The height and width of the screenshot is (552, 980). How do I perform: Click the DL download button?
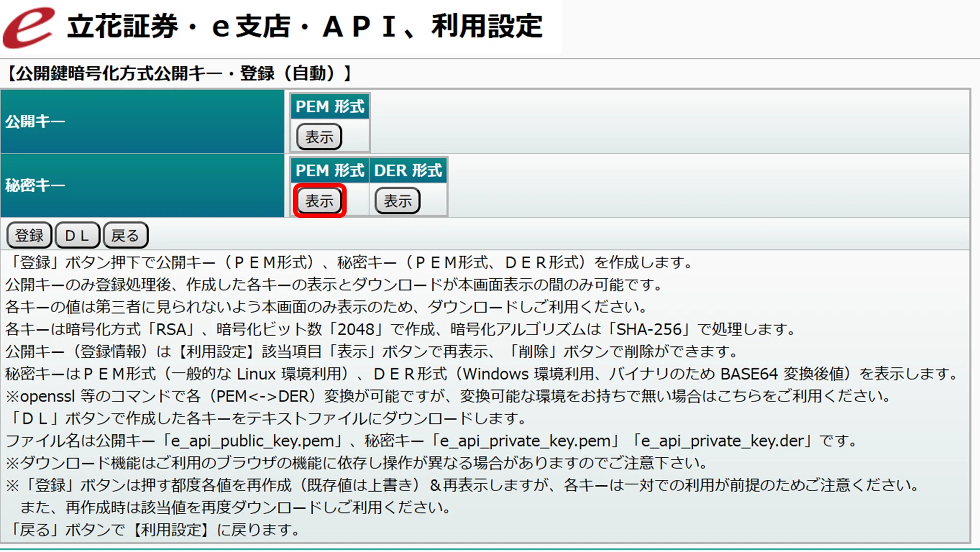coord(77,236)
